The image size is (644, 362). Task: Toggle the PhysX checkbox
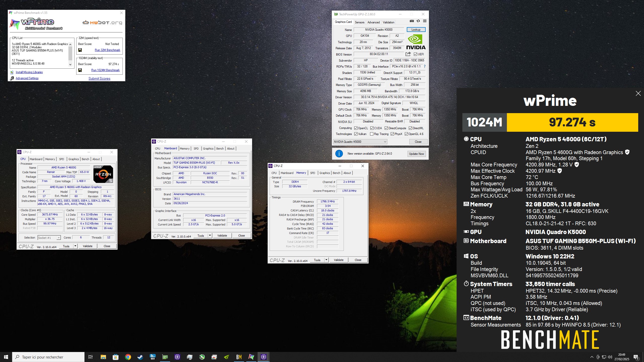coord(392,134)
